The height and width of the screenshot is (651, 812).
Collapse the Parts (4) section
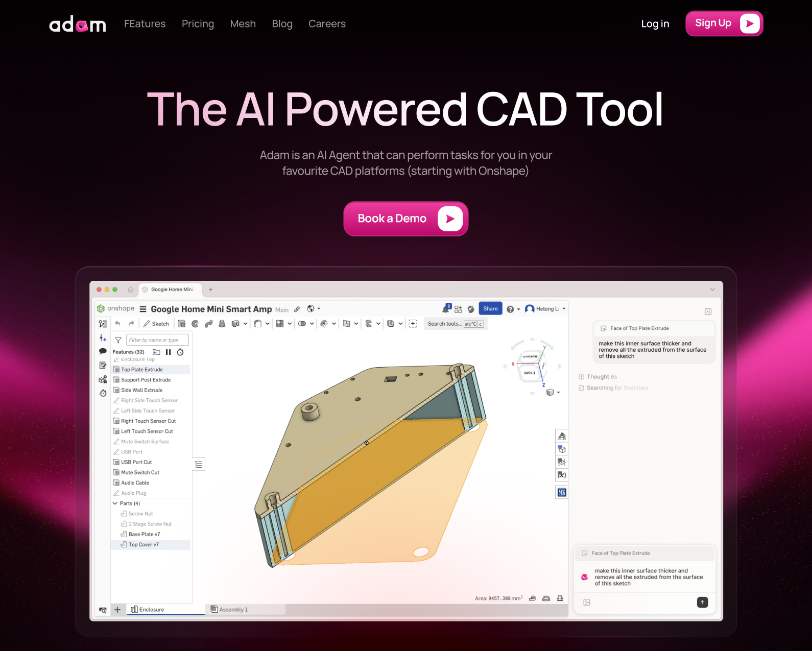(115, 503)
